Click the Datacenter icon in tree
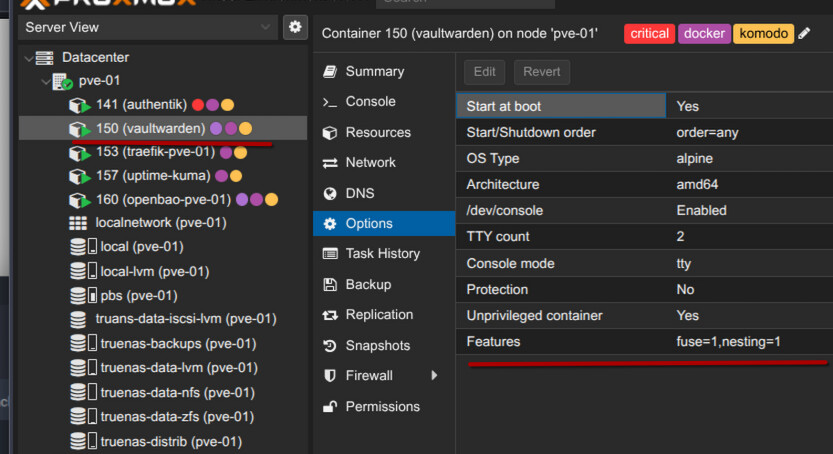Screen dimensions: 833x454 point(44,58)
